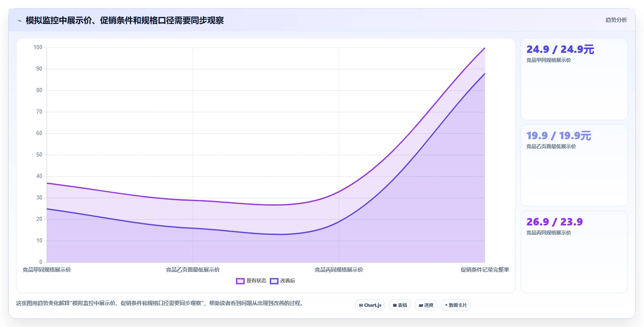This screenshot has width=644, height=327.
Task: Click the 竞品甲同规格展示价 card caption
Action: pyautogui.click(x=549, y=60)
